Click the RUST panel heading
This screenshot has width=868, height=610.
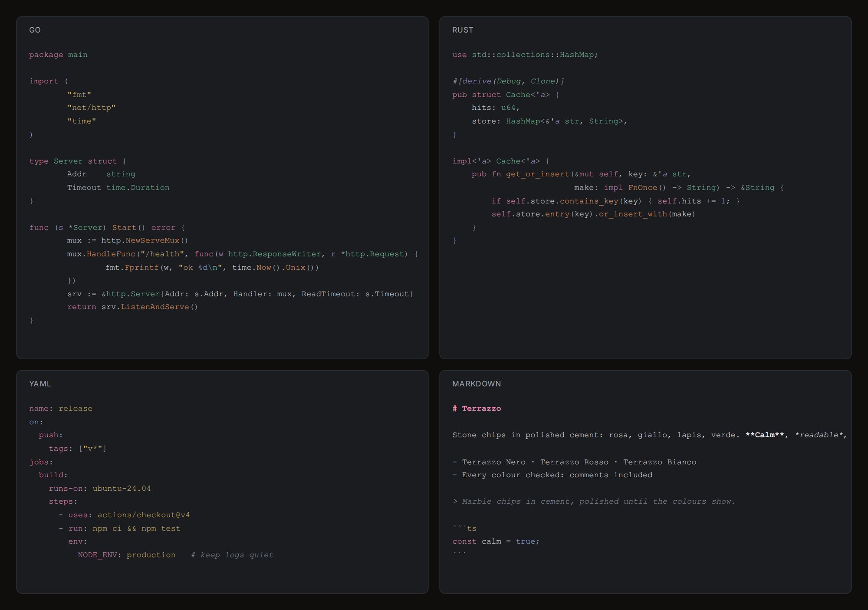click(x=463, y=30)
